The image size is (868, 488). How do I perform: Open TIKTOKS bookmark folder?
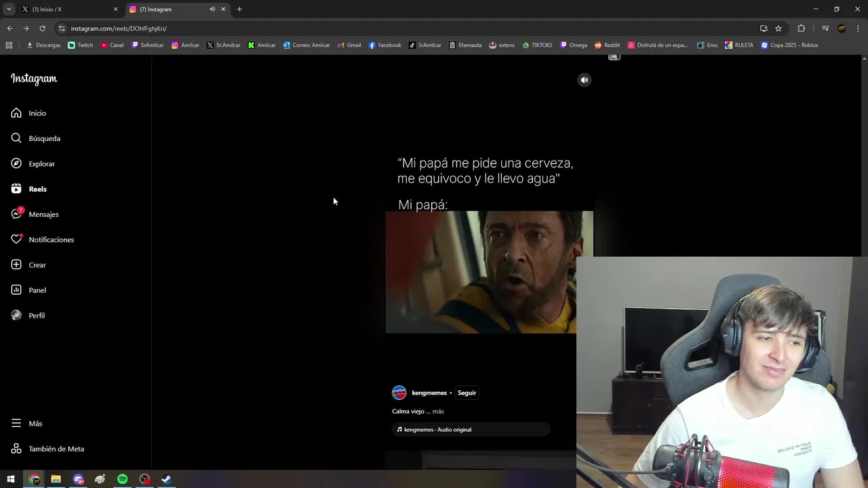click(x=537, y=45)
